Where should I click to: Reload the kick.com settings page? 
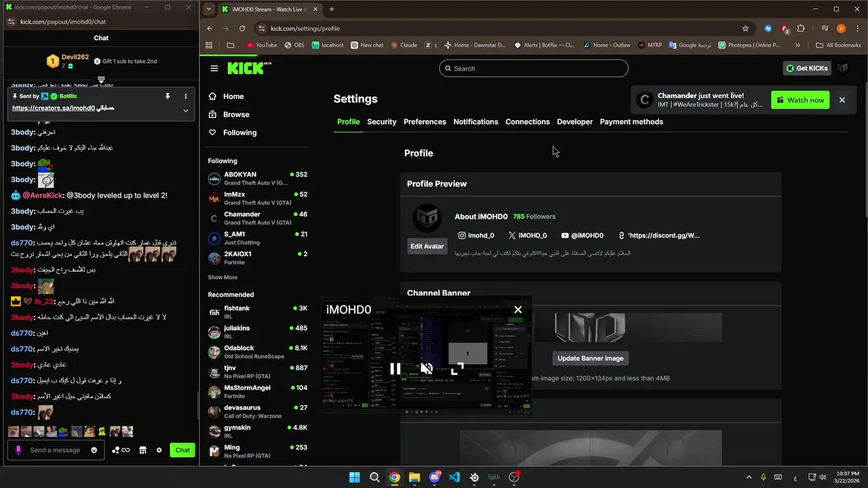pos(242,28)
